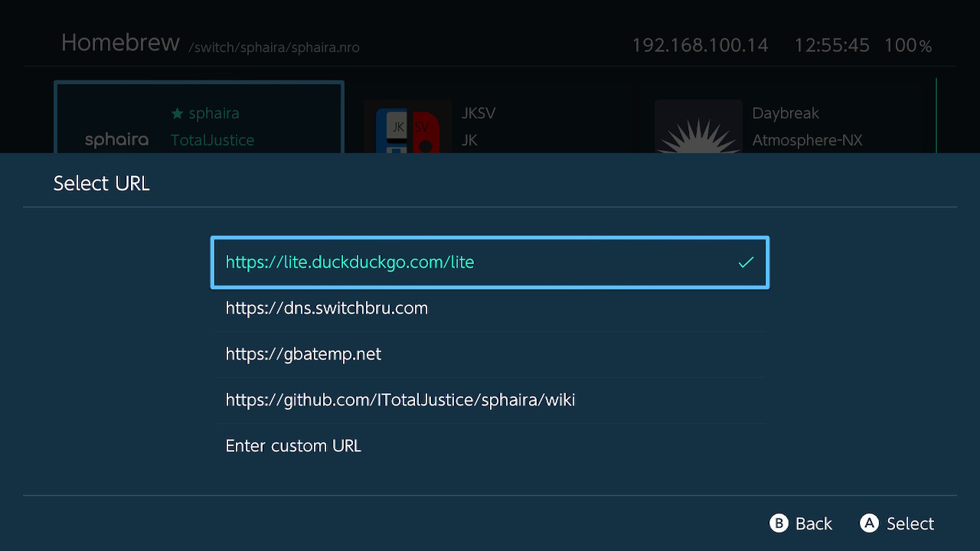Click the Homebrew title
980x551 pixels.
point(120,43)
